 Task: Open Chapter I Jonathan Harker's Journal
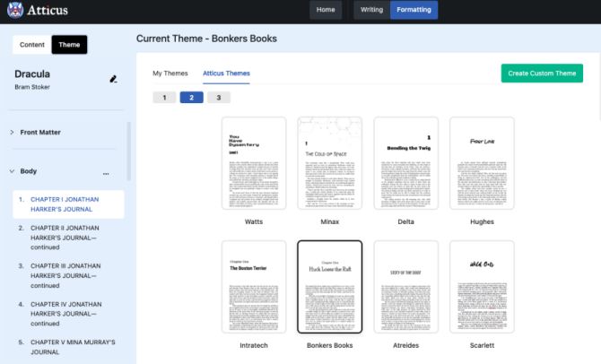68,204
